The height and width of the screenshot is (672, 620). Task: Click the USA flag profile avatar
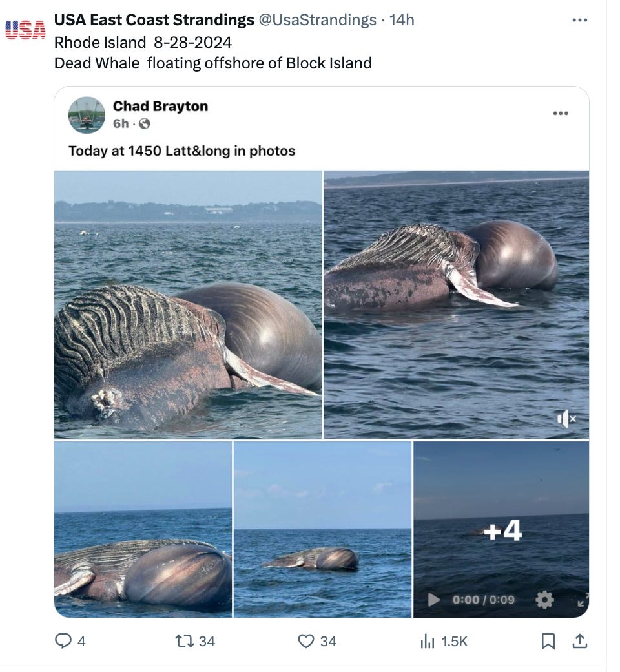(25, 30)
